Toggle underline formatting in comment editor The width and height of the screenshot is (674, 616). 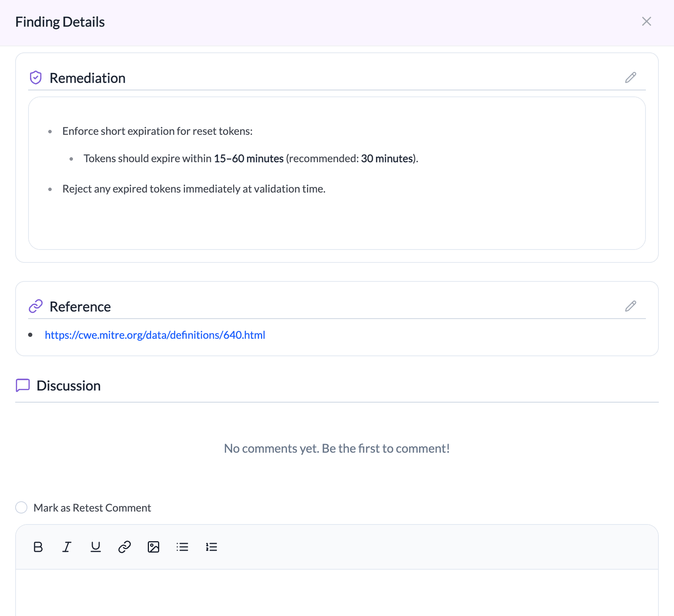(96, 547)
